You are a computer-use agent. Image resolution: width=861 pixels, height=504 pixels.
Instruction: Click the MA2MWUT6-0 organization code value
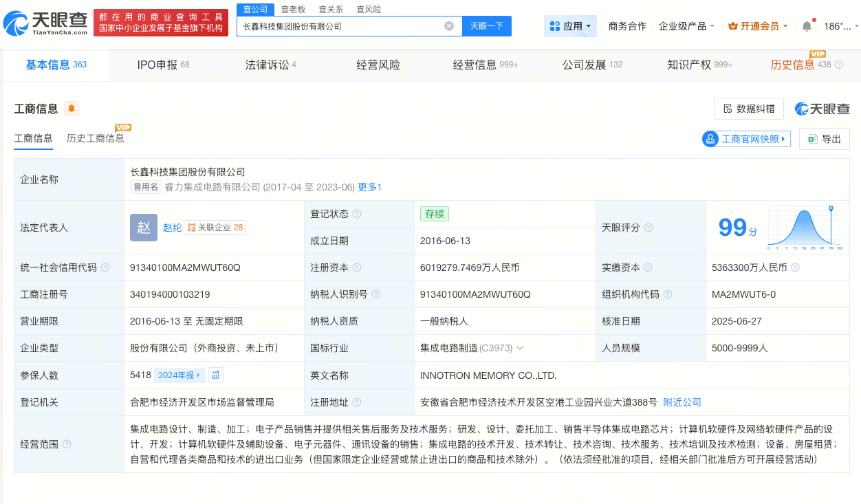[743, 294]
